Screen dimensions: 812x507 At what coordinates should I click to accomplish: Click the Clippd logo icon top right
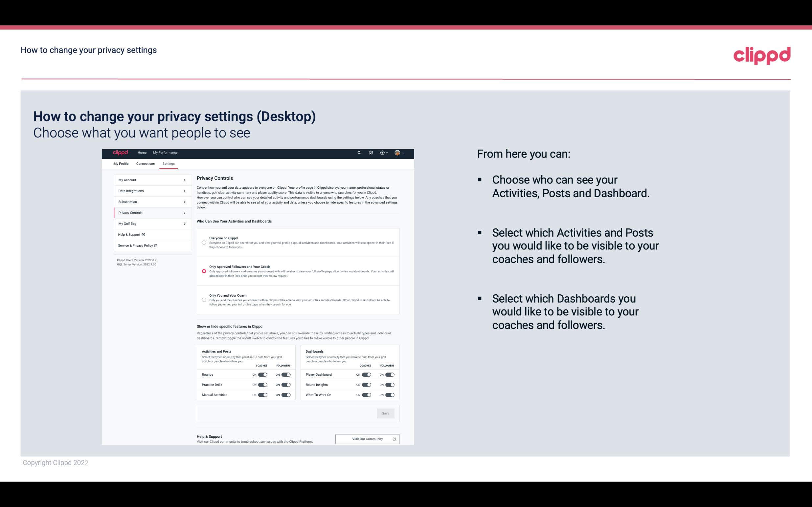[762, 55]
